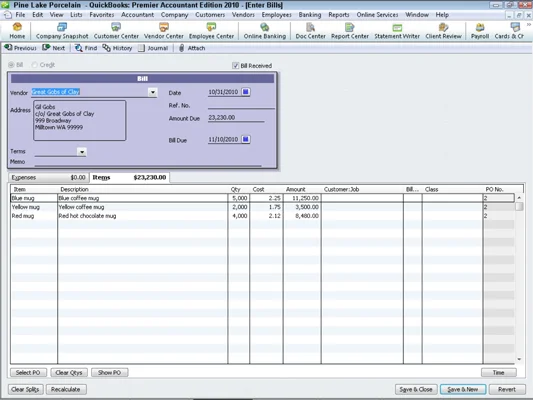Viewport: 533px width, 400px height.
Task: Open the Accountant menu
Action: pyautogui.click(x=137, y=15)
